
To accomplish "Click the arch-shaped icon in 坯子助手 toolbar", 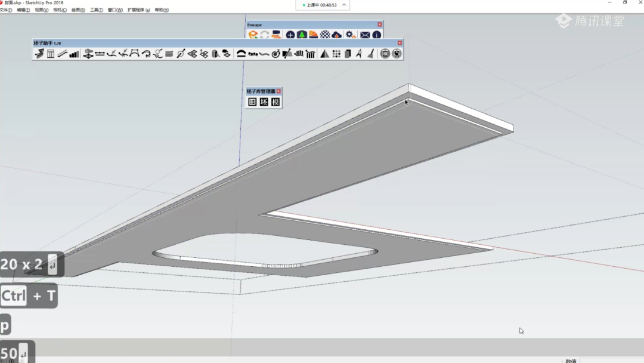I will tap(241, 54).
